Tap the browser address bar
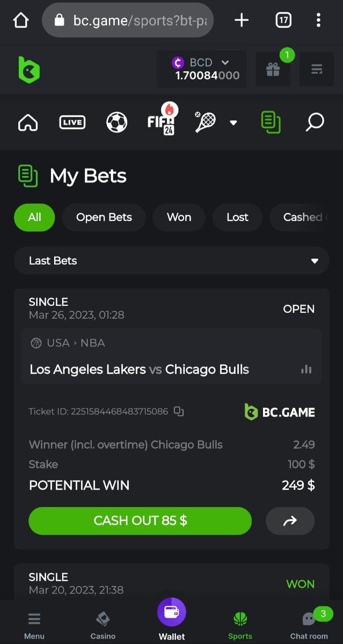 click(128, 20)
